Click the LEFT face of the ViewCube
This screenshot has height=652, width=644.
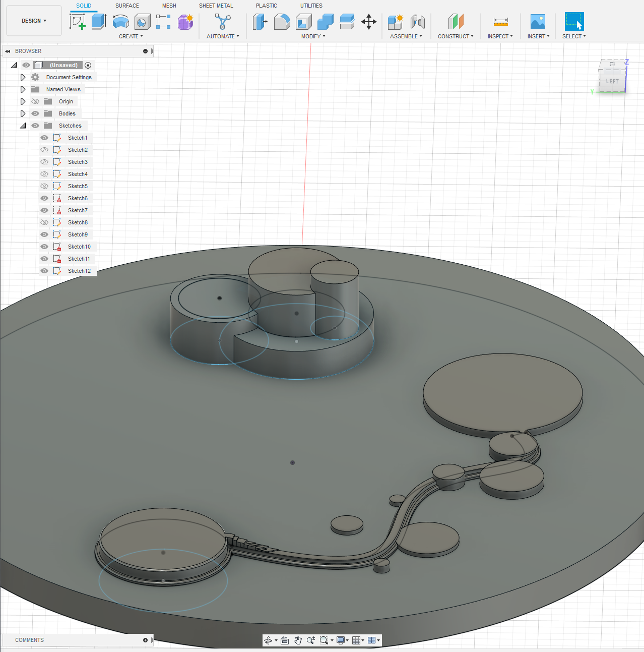tap(612, 81)
